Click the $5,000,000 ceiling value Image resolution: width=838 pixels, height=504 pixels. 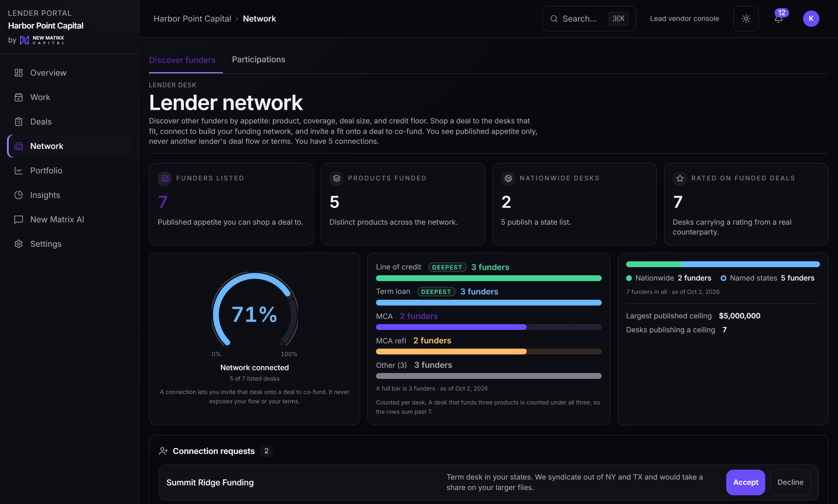click(739, 316)
